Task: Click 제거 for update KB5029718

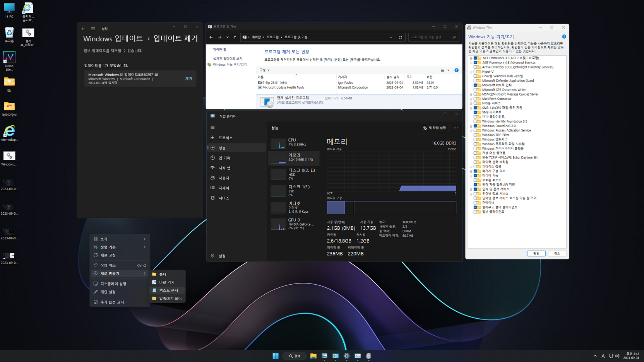Action: [188, 79]
